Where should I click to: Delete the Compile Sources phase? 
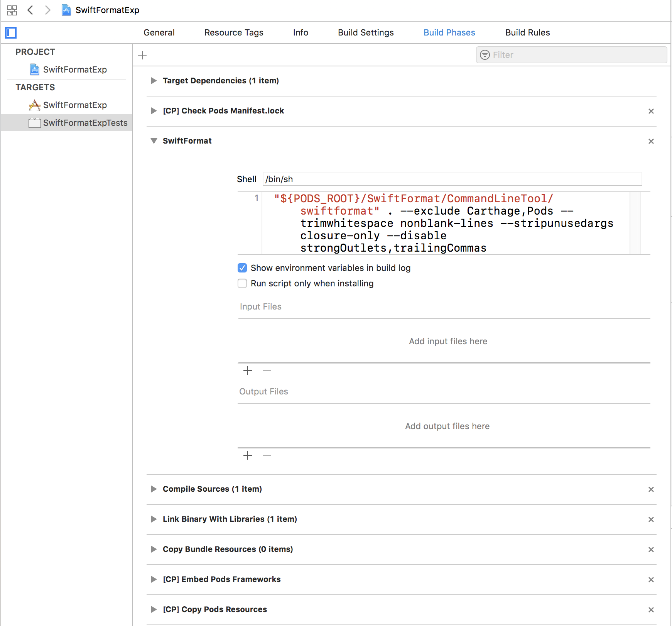click(x=651, y=489)
